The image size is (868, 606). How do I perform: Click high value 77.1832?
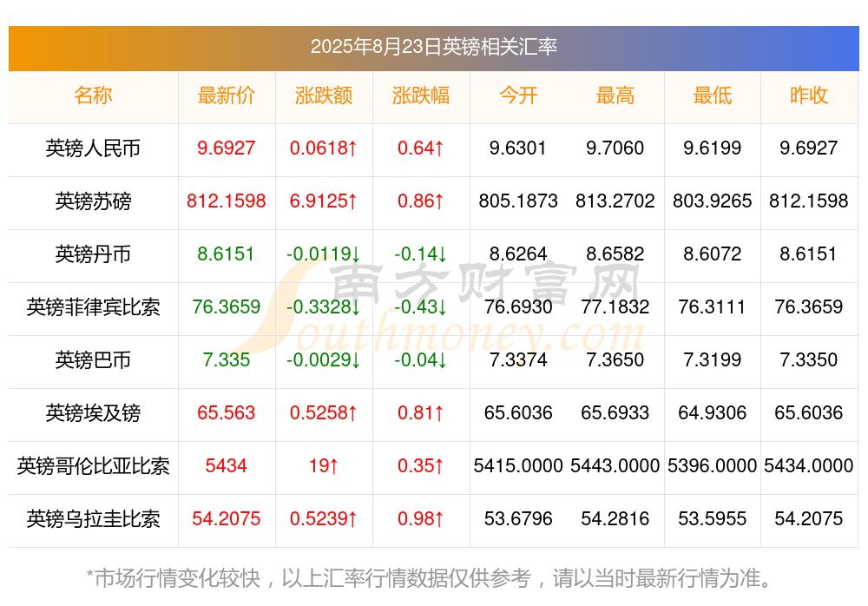tap(615, 306)
